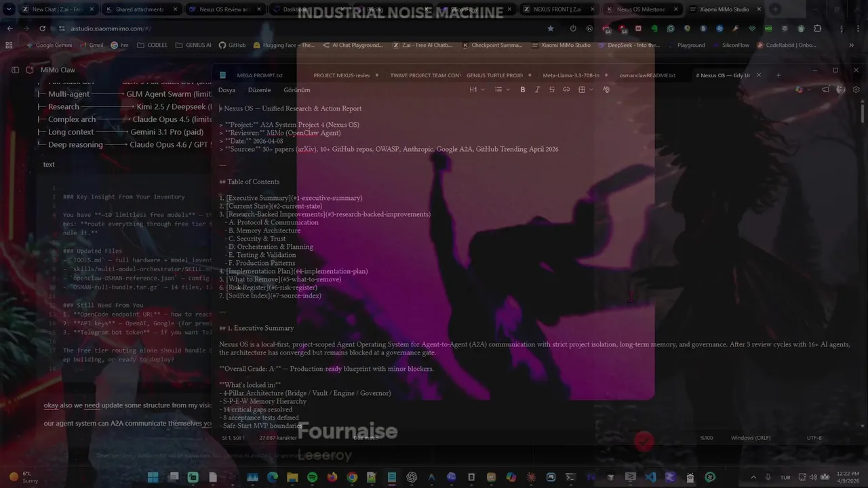The width and height of the screenshot is (868, 488).
Task: Open the list style dropdown in Notepad
Action: click(502, 89)
